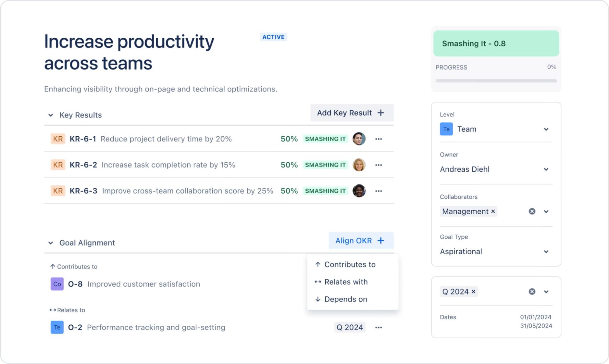This screenshot has height=364, width=609.
Task: Open the three-dot menu for KR-6-2
Action: pos(379,165)
